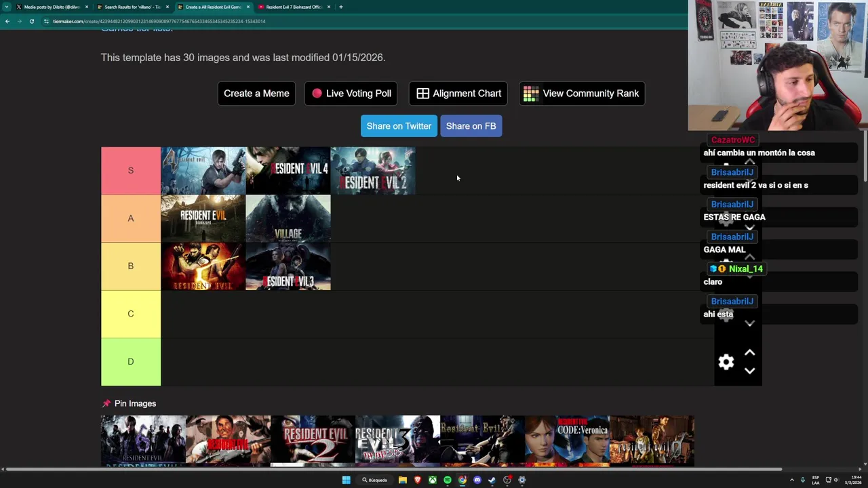This screenshot has width=868, height=488.
Task: Share on Twitter button
Action: (399, 126)
